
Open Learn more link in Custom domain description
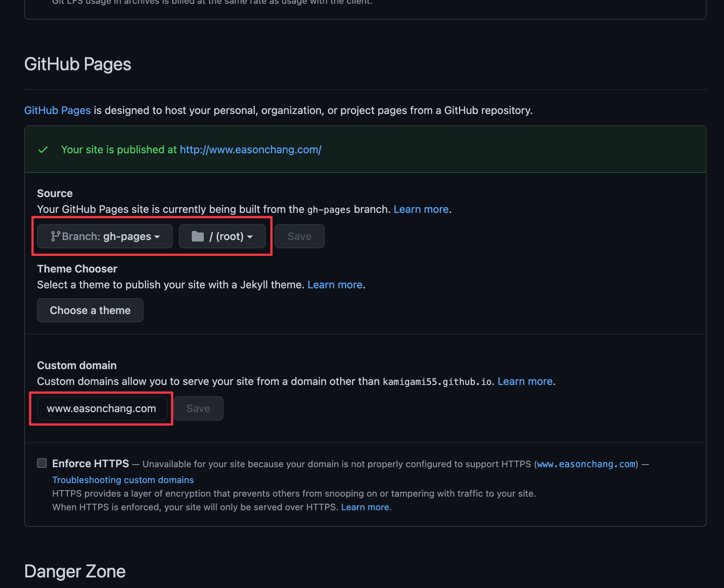click(525, 381)
